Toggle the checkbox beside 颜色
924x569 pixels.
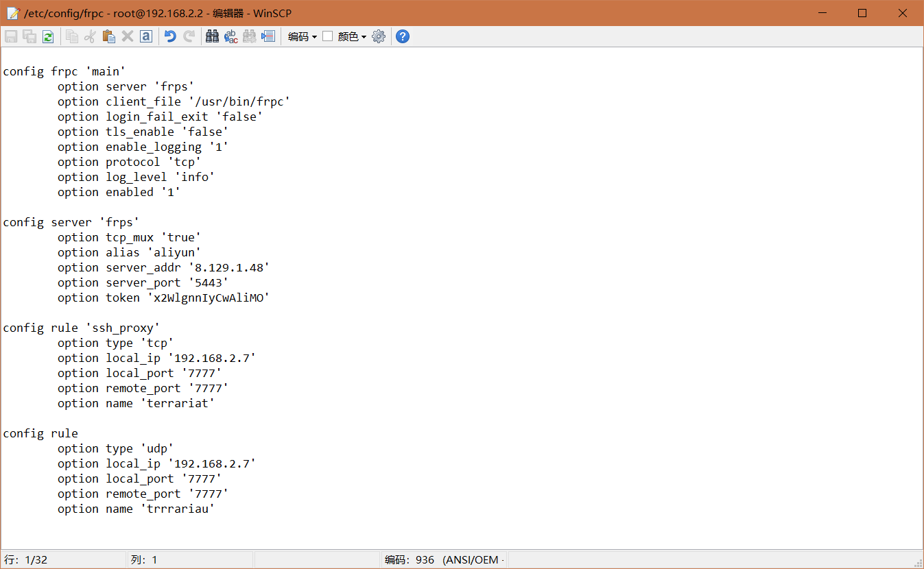[x=327, y=36]
